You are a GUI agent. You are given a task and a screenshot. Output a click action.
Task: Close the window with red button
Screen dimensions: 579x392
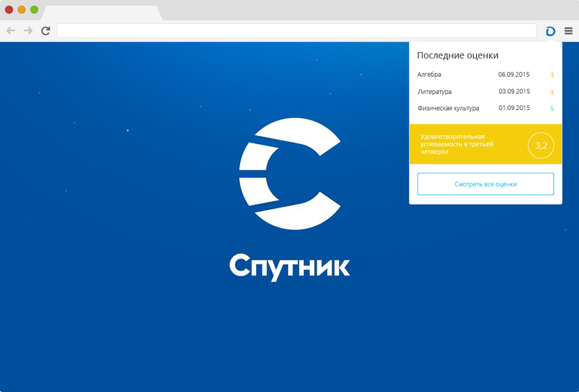[x=9, y=10]
